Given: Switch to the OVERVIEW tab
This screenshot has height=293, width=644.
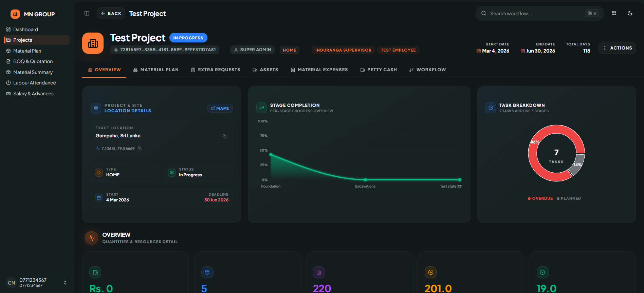Looking at the screenshot, I should 104,70.
